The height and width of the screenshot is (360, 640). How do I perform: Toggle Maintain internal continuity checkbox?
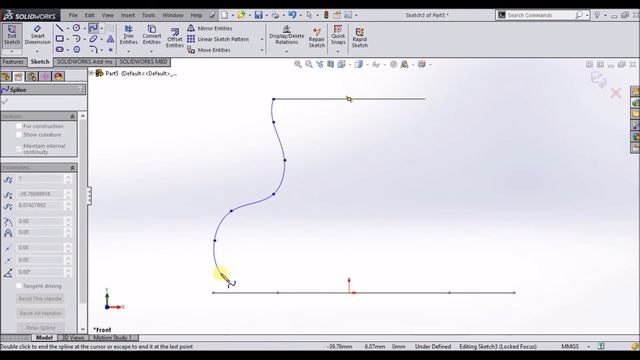[19, 149]
